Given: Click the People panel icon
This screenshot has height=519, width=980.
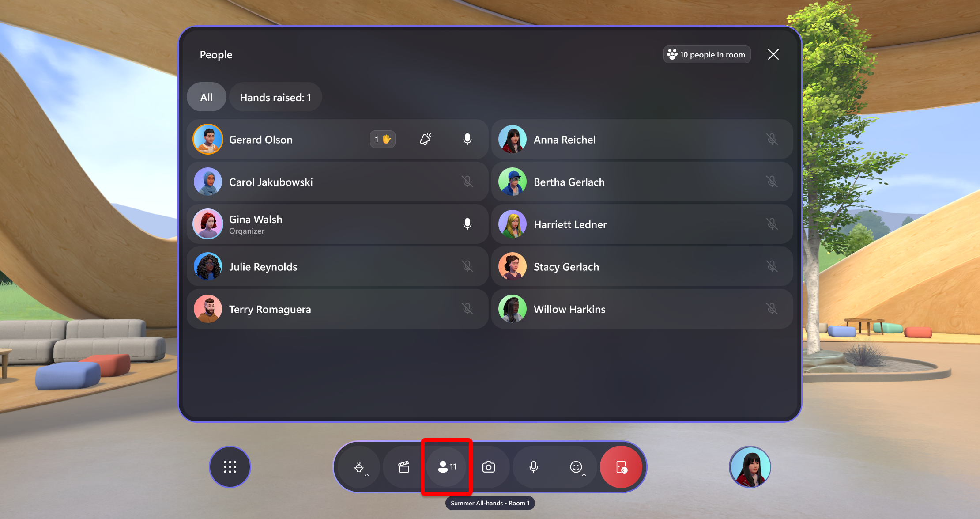Looking at the screenshot, I should pos(448,467).
